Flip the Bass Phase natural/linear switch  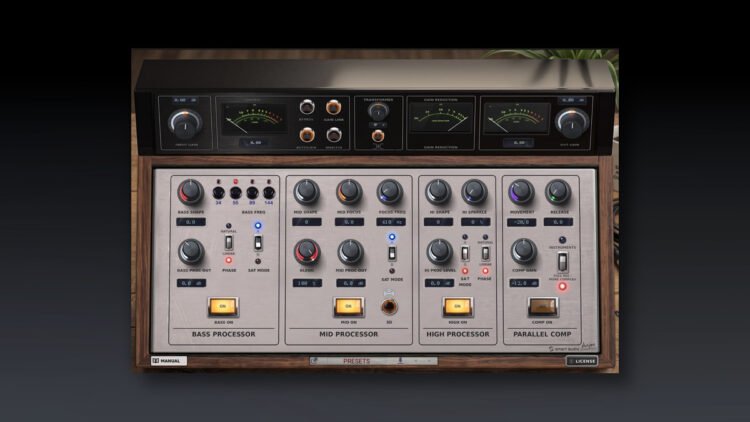(x=229, y=242)
